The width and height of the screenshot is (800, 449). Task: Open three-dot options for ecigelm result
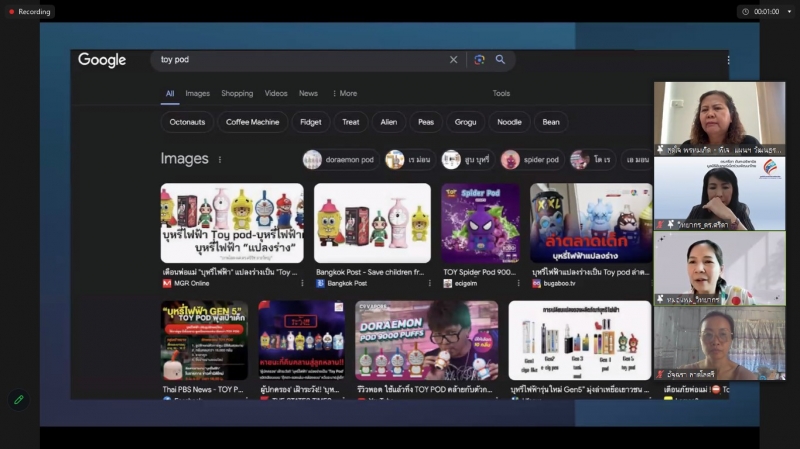tap(518, 283)
